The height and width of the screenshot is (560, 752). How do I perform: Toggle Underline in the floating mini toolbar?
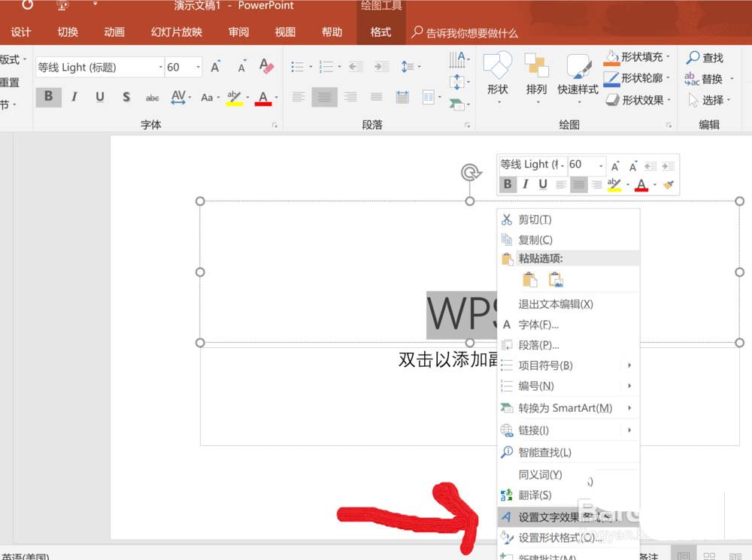pyautogui.click(x=543, y=184)
